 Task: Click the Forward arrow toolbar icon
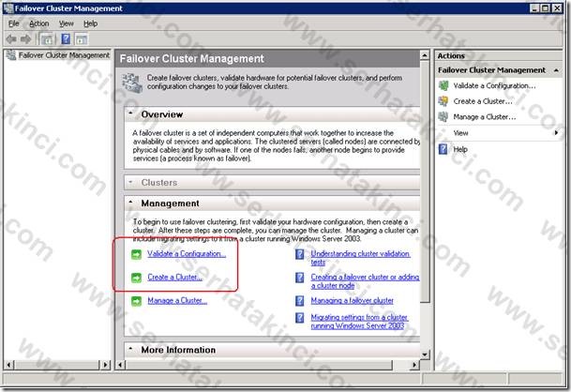pyautogui.click(x=26, y=39)
